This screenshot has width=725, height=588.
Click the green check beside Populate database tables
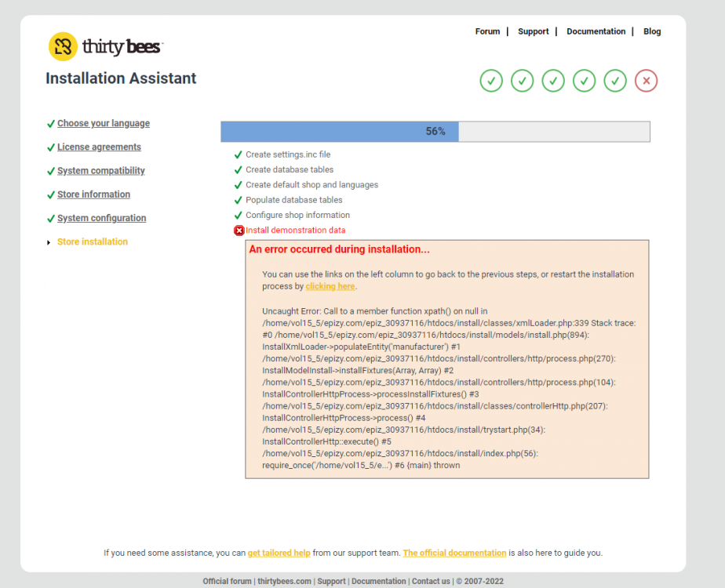coord(239,201)
